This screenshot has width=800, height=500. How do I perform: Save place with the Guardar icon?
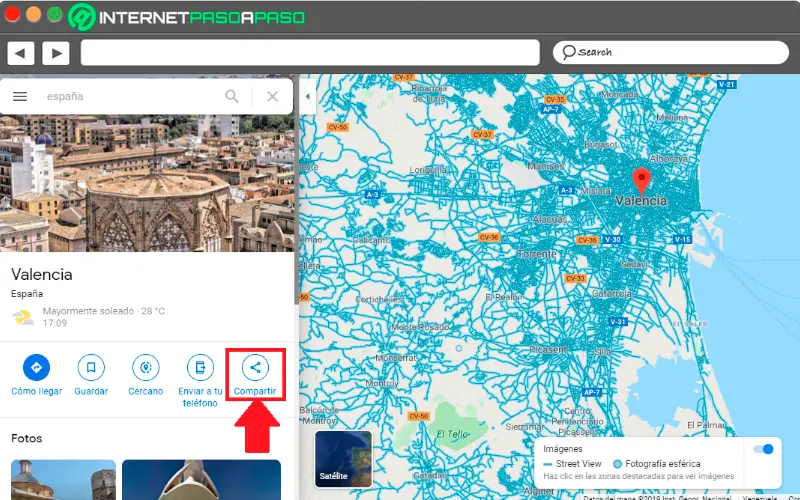91,367
